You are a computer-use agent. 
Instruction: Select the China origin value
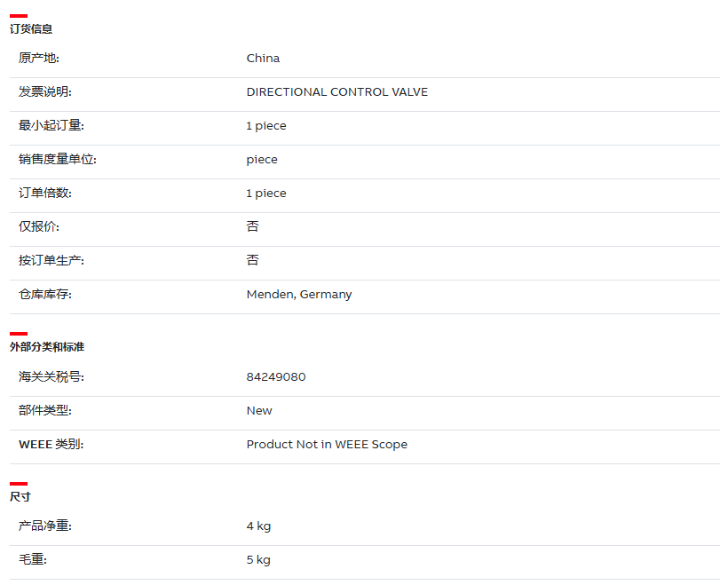[x=263, y=58]
